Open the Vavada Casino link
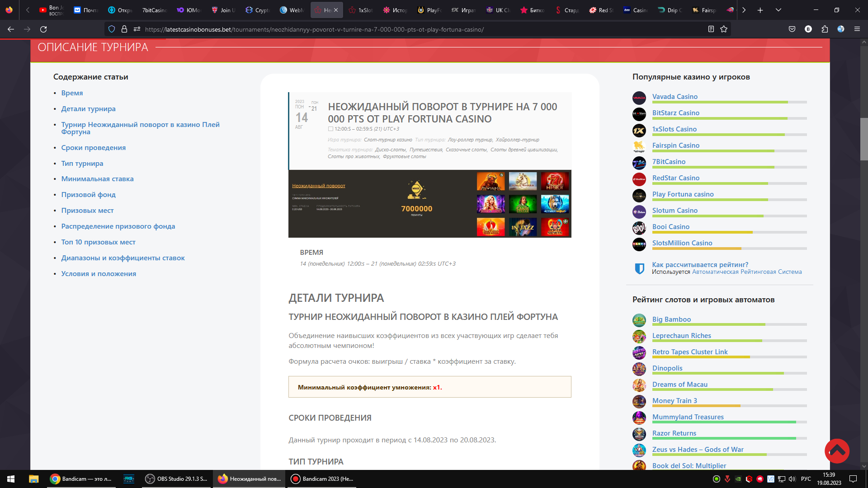The width and height of the screenshot is (868, 488). tap(675, 97)
